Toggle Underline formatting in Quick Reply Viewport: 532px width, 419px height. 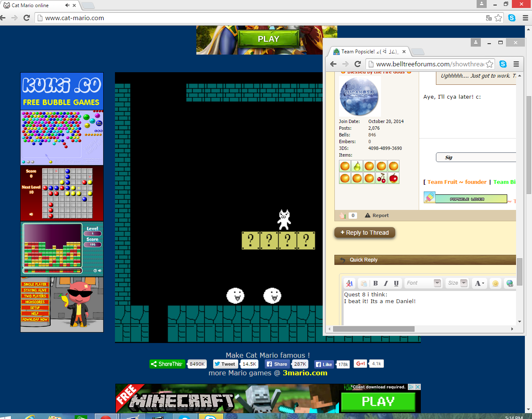coord(396,283)
